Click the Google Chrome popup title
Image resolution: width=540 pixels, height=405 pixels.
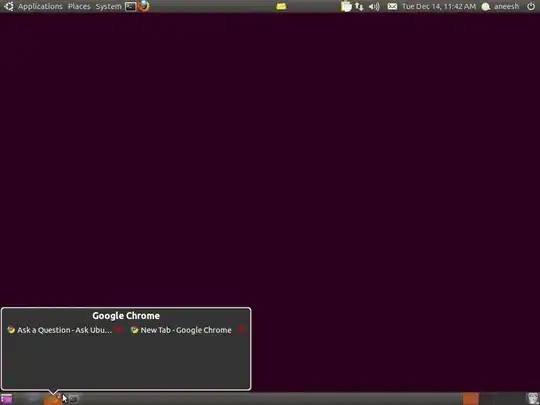click(126, 316)
